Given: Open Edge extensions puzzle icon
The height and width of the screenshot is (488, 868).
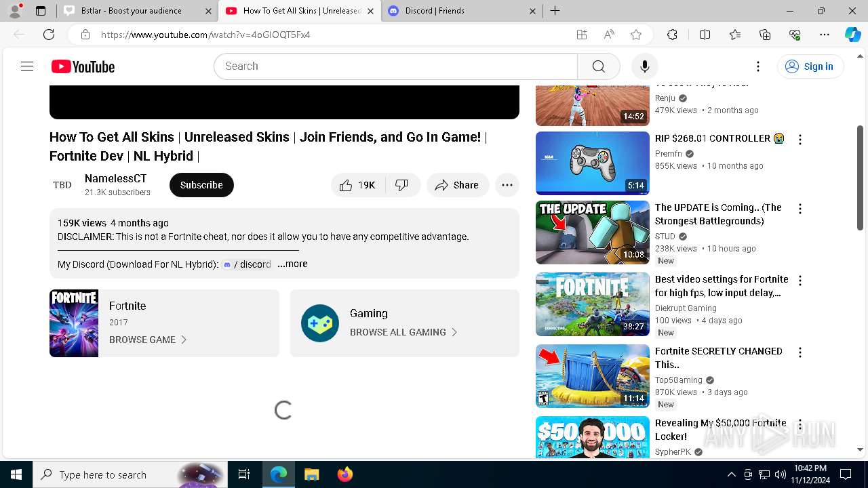Looking at the screenshot, I should tap(672, 35).
